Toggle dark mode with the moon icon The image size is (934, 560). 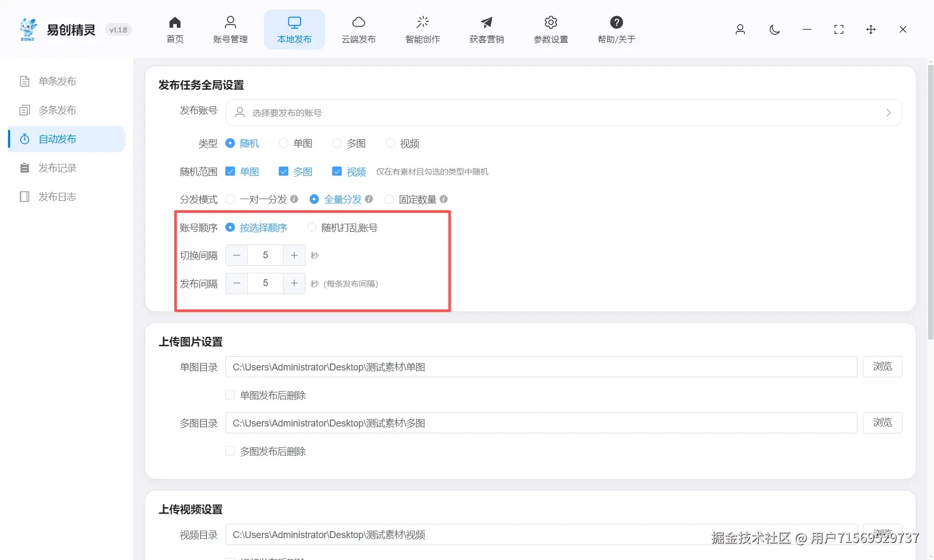[x=774, y=30]
